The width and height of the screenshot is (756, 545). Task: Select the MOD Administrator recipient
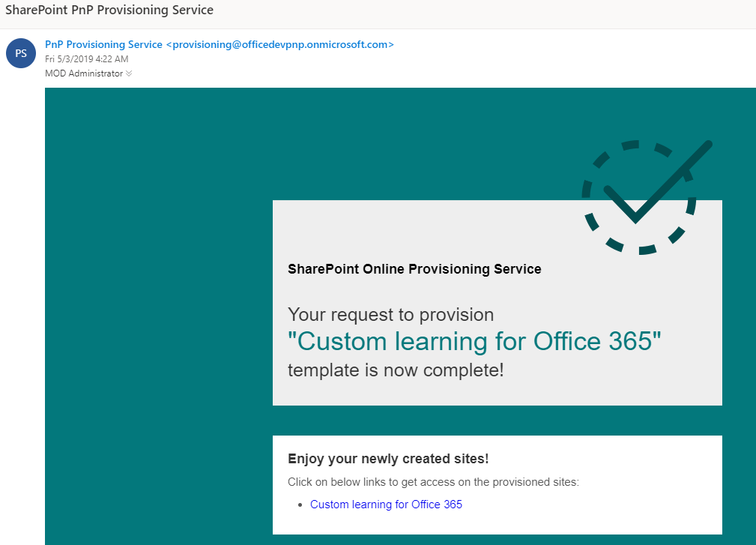tap(83, 73)
